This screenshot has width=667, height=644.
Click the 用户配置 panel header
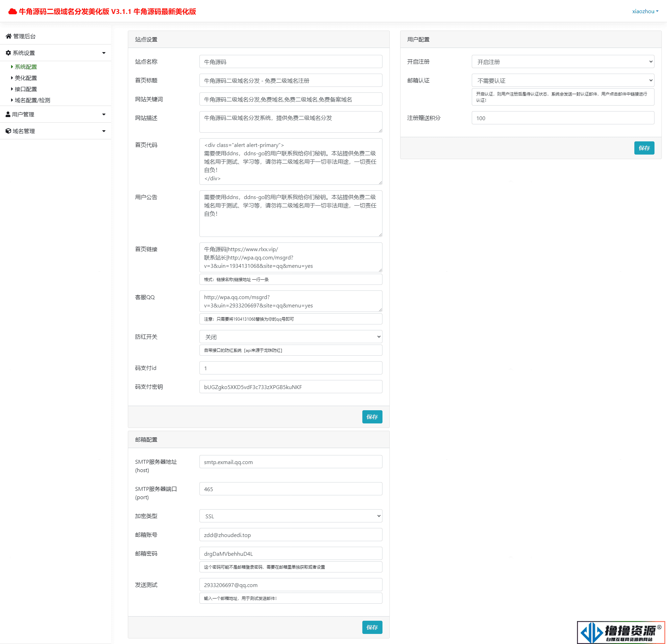pyautogui.click(x=531, y=39)
